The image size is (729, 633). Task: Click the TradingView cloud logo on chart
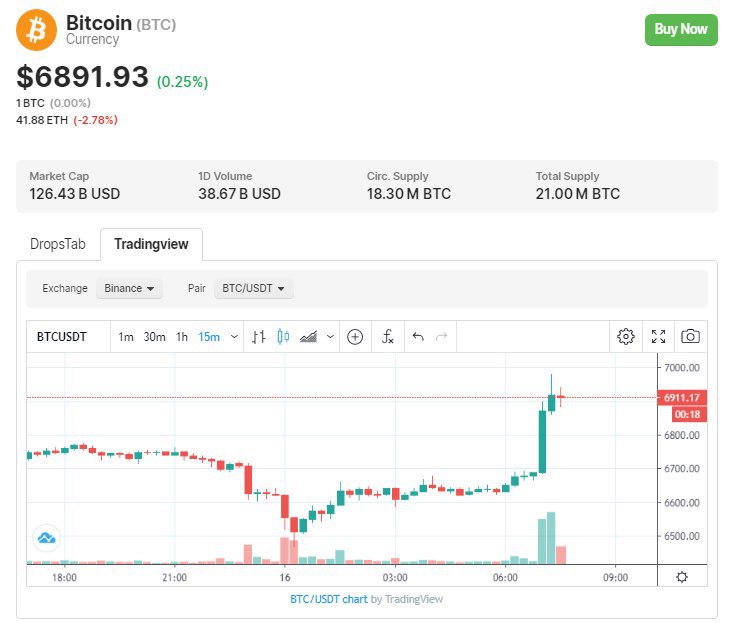click(x=46, y=538)
